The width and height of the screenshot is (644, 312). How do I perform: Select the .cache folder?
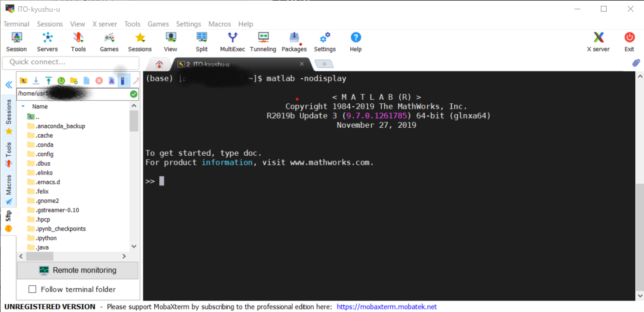pos(40,135)
